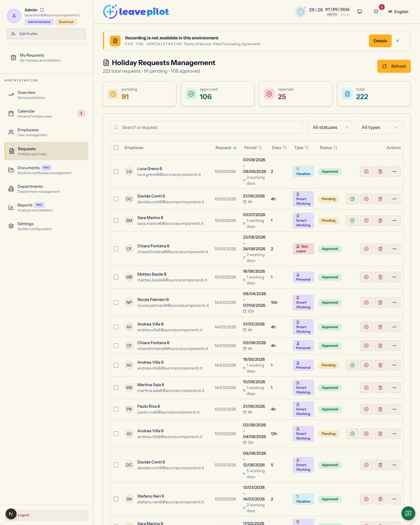Screen dimensions: 420x525
Task: Select Luca Greco's request checkbox
Action: [x=116, y=171]
